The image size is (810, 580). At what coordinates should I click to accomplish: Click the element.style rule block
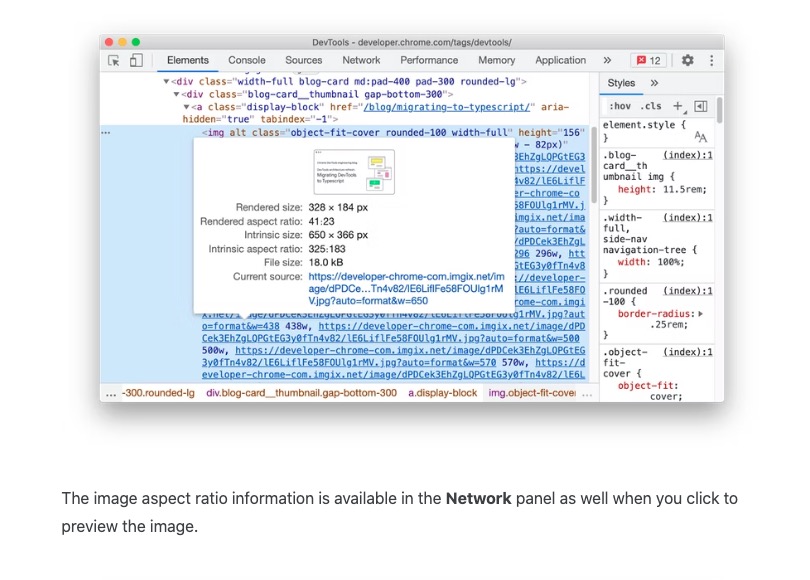(657, 131)
